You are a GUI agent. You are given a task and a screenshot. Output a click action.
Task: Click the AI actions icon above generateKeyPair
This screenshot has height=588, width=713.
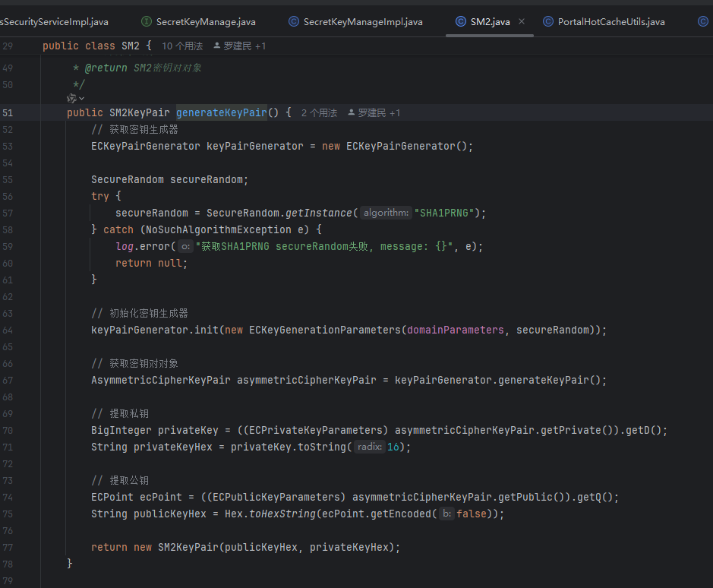click(71, 98)
